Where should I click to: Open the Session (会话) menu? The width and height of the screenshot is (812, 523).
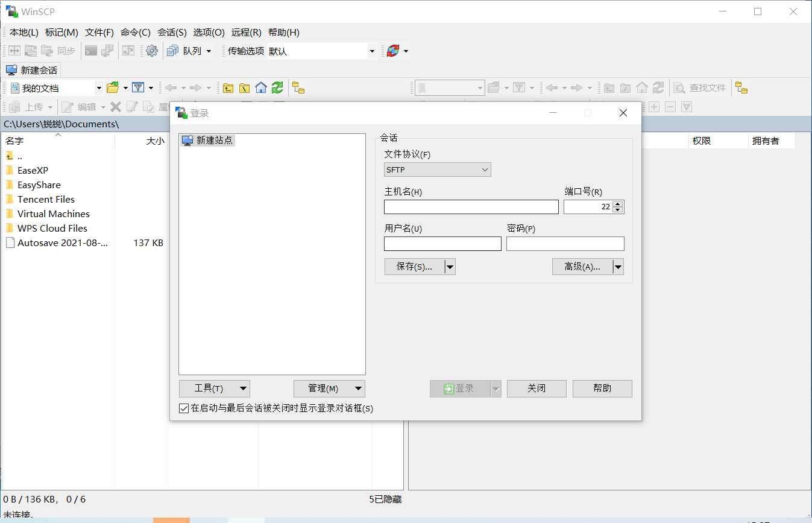[x=172, y=33]
